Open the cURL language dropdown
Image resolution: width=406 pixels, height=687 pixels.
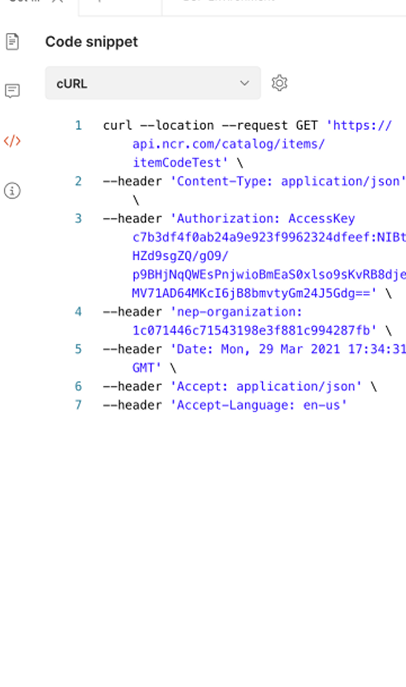point(153,83)
